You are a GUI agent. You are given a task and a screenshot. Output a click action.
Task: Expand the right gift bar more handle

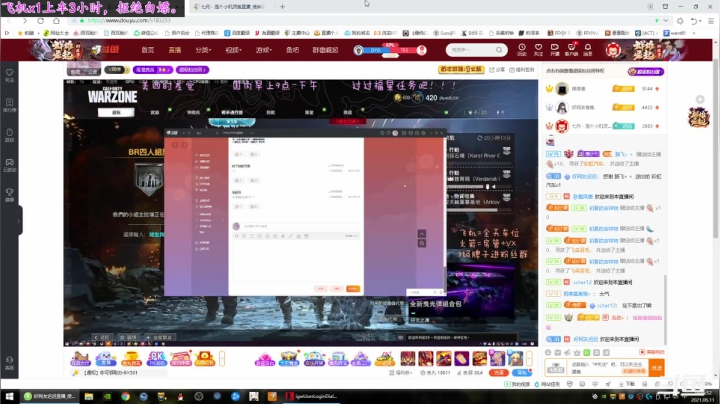529,359
